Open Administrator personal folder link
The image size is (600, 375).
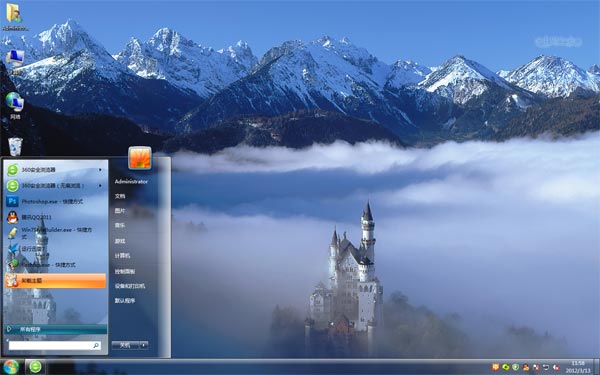[131, 181]
